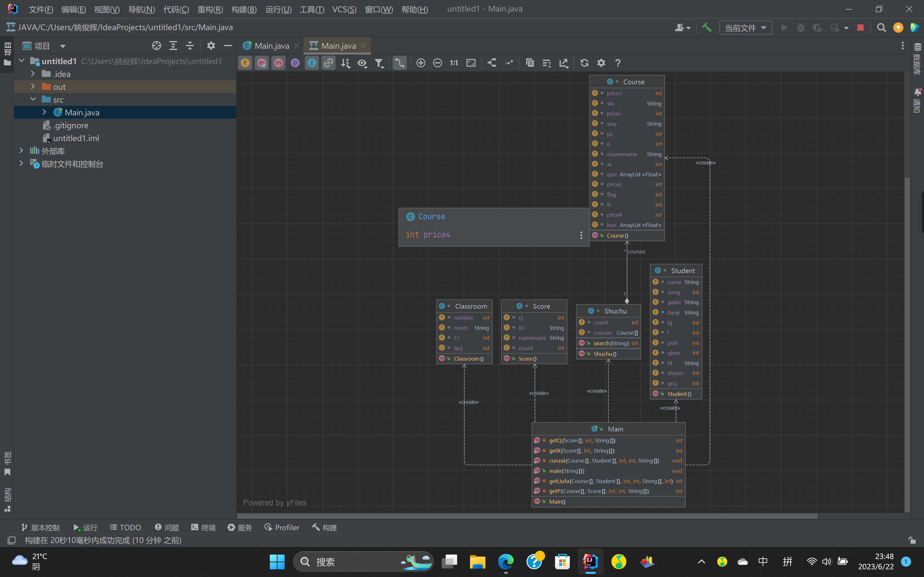This screenshot has height=577, width=924.
Task: Open the 构建(B) menu
Action: pyautogui.click(x=244, y=9)
